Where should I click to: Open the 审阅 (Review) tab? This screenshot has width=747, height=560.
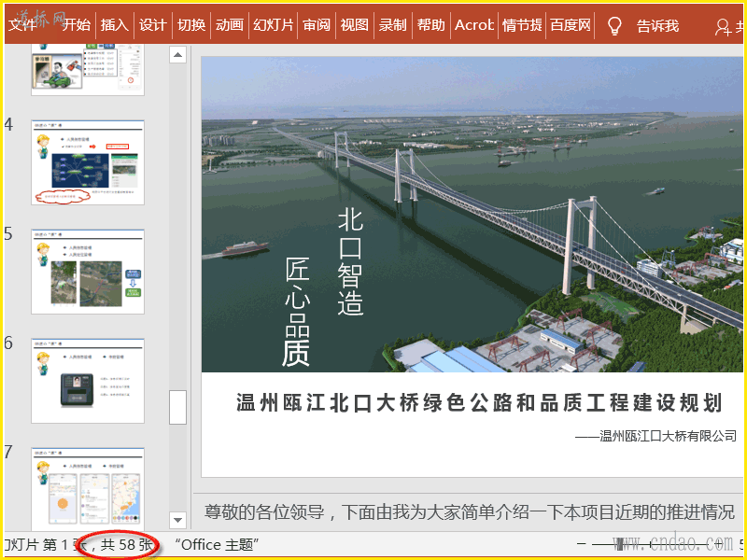(317, 24)
